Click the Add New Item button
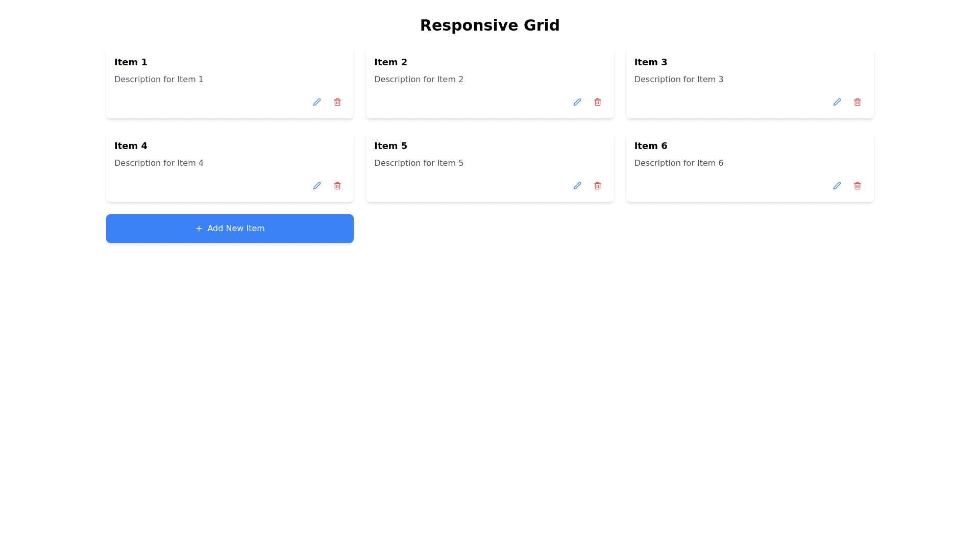The height and width of the screenshot is (551, 980). tap(230, 229)
